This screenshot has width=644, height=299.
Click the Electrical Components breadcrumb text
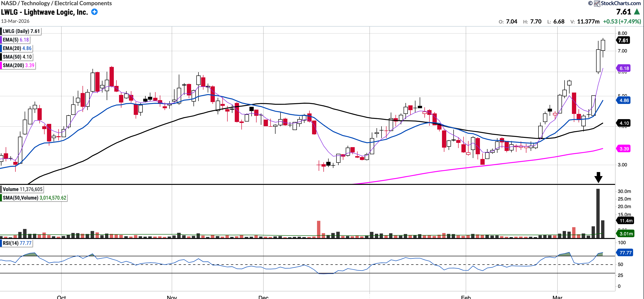pyautogui.click(x=83, y=3)
